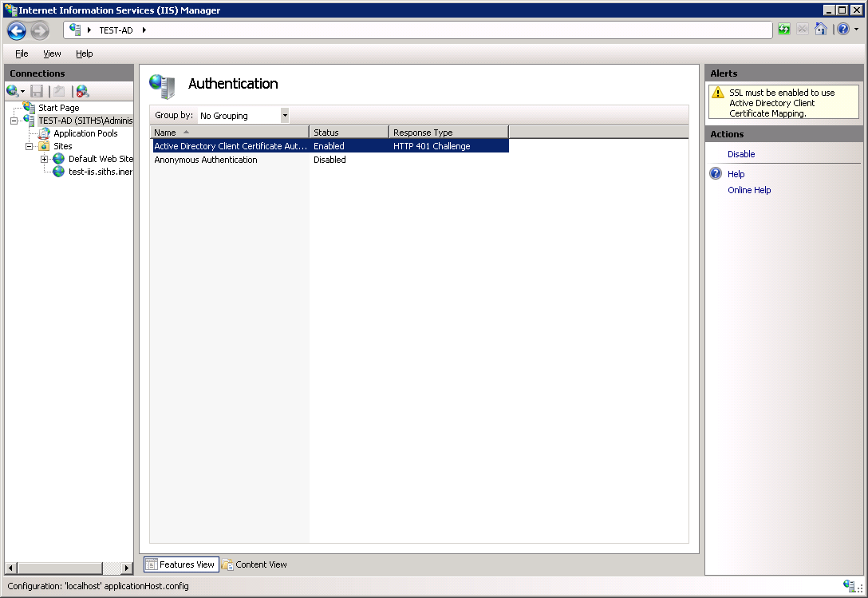Select Start Page in Connections tree
868x598 pixels.
59,108
